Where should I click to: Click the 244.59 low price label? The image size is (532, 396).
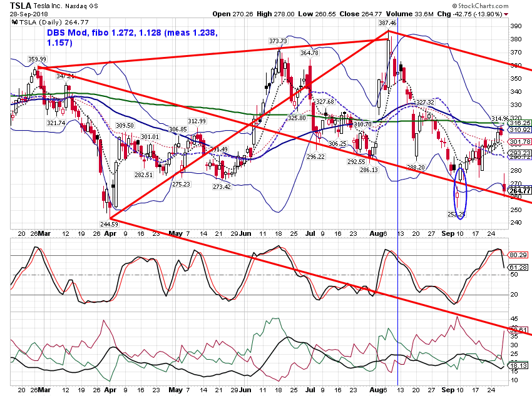click(x=109, y=224)
